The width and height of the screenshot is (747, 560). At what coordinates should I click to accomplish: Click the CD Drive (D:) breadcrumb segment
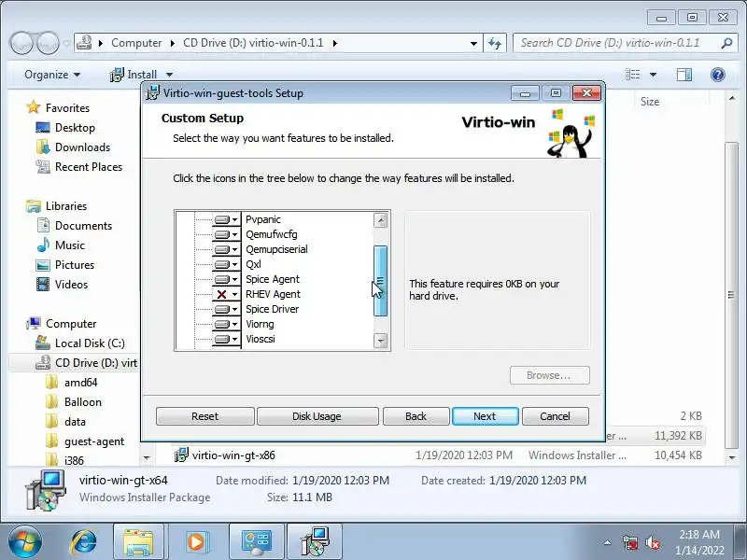(253, 43)
